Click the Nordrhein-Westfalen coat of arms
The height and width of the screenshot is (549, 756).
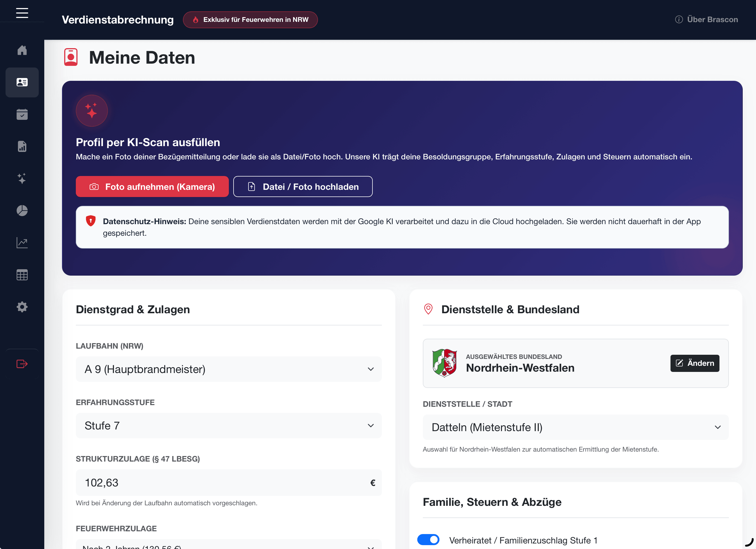(444, 363)
